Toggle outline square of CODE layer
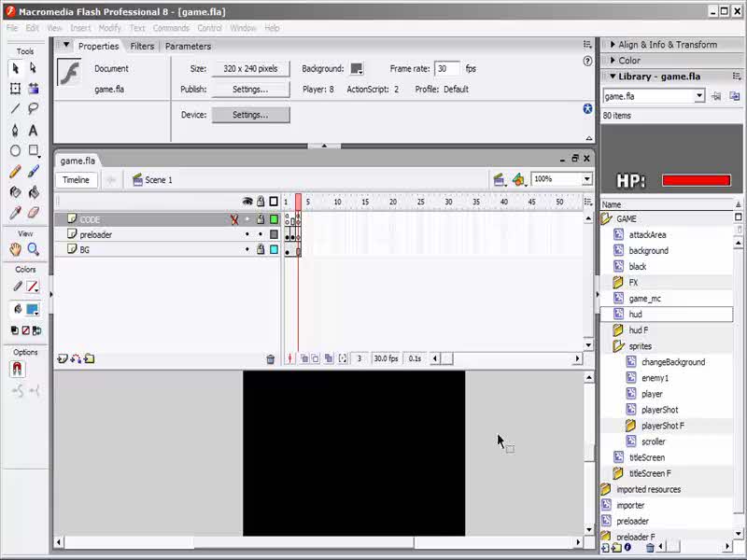 tap(274, 219)
